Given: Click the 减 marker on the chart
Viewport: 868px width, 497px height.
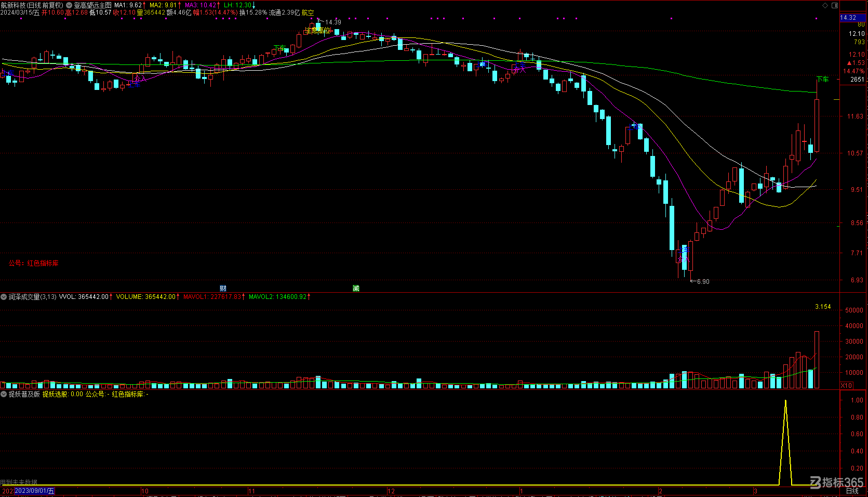Looking at the screenshot, I should [x=356, y=288].
